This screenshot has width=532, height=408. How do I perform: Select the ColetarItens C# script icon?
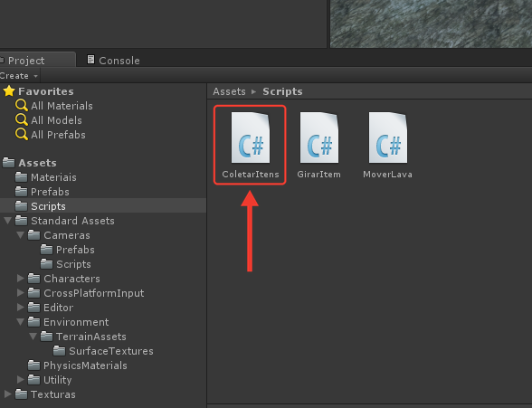(251, 138)
